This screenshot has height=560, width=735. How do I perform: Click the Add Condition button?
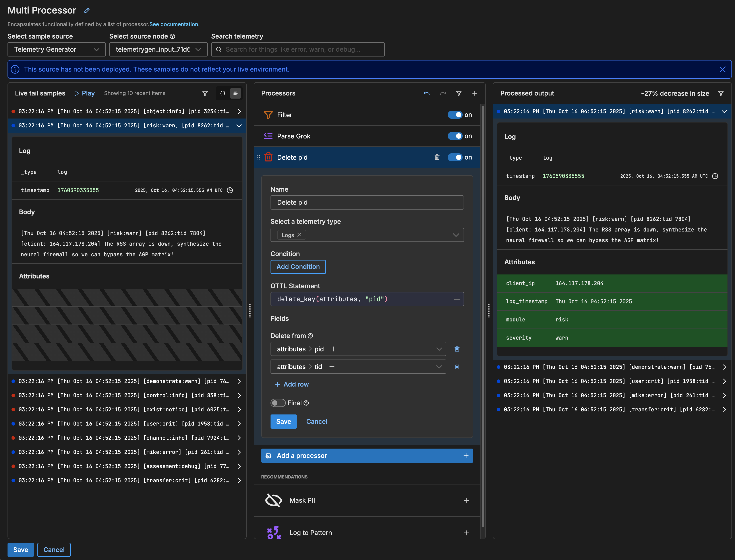tap(298, 267)
